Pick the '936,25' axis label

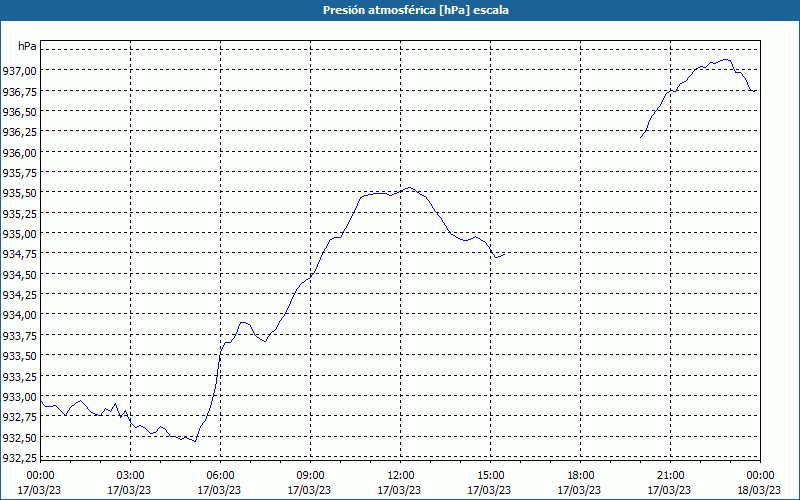(x=19, y=132)
